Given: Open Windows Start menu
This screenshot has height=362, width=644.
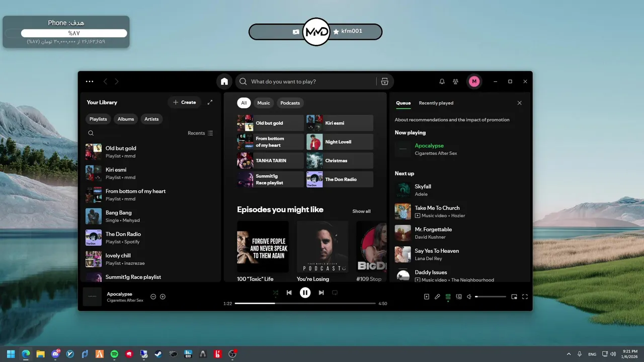Looking at the screenshot, I should click(11, 354).
